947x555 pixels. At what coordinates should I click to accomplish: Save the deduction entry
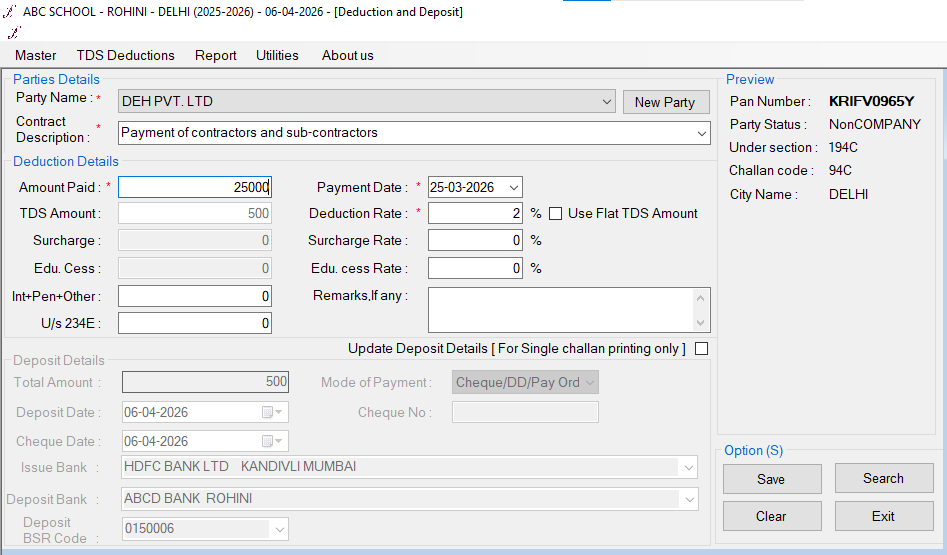[771, 479]
